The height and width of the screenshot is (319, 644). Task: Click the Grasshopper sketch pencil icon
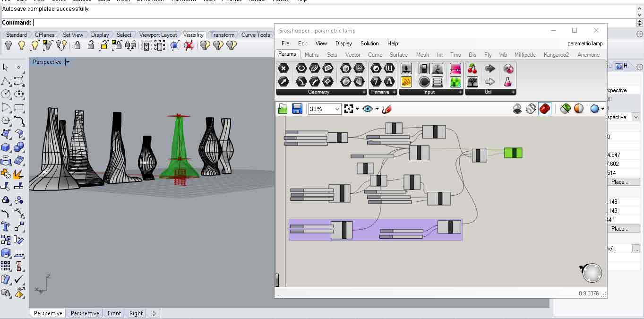click(386, 109)
